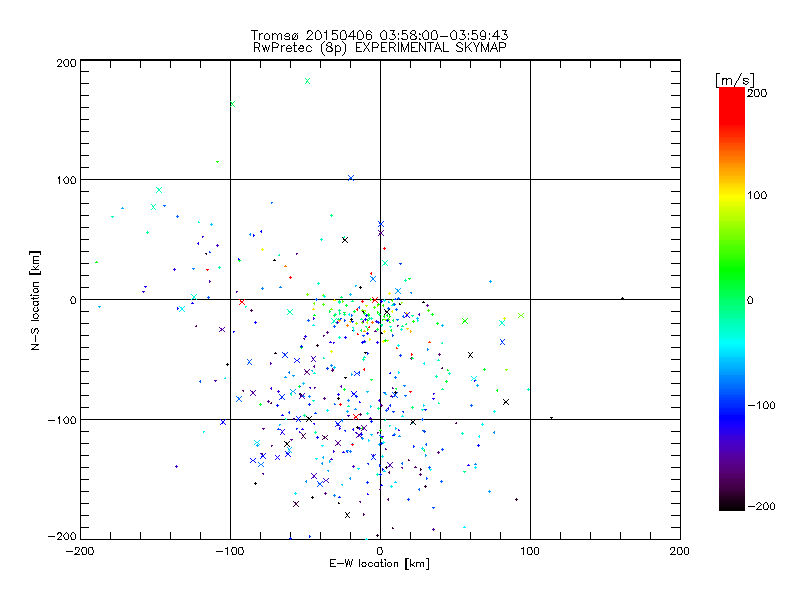Select the black bottom of the color bar
The height and width of the screenshot is (600, 800).
click(x=731, y=503)
